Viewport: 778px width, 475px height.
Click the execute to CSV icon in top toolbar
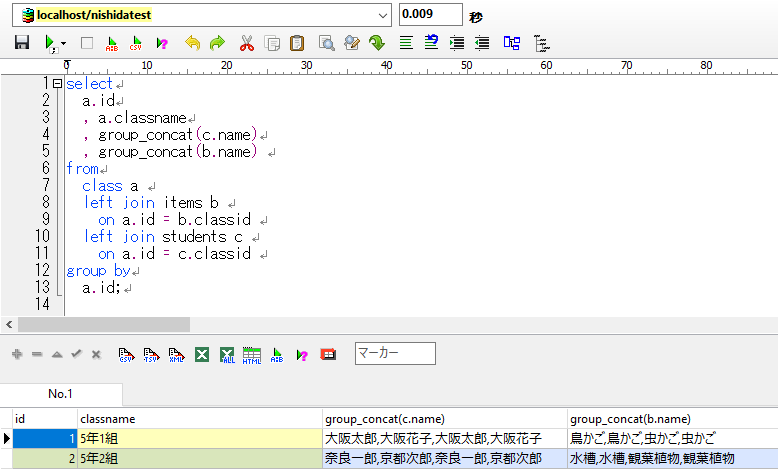tap(135, 43)
